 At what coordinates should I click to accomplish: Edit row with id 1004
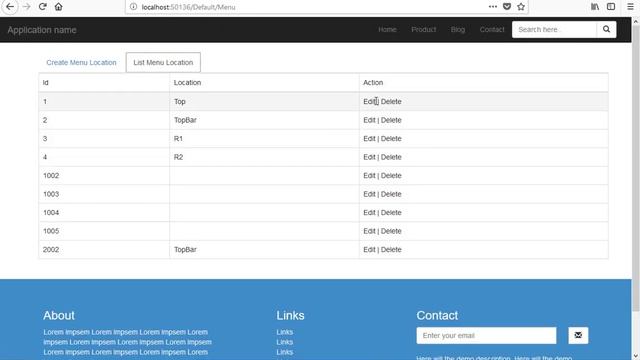coord(369,212)
